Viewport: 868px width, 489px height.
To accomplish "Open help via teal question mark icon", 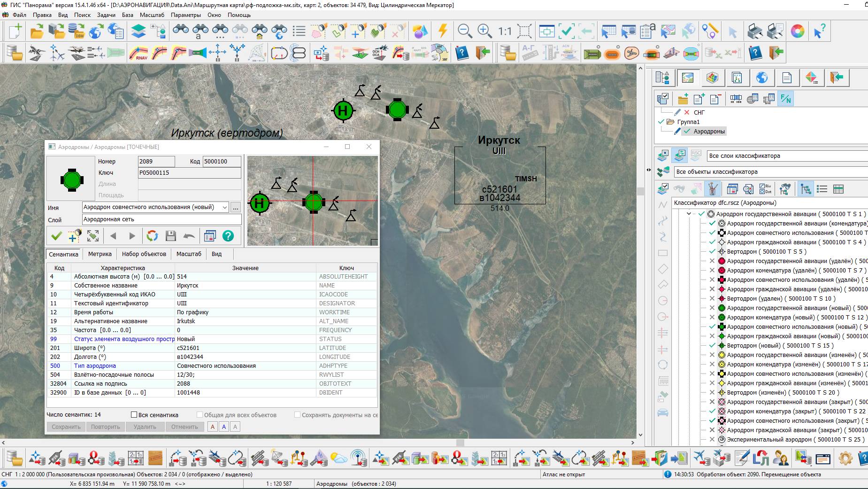I will pos(228,236).
